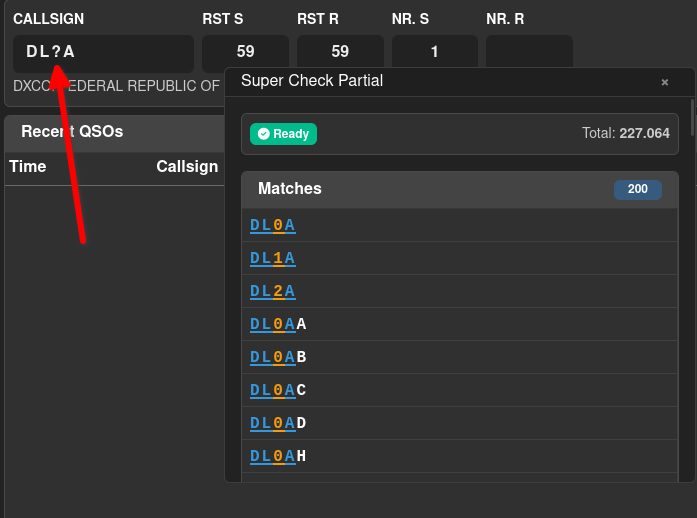The image size is (697, 518).
Task: Click the RST R field showing 59
Action: (340, 52)
